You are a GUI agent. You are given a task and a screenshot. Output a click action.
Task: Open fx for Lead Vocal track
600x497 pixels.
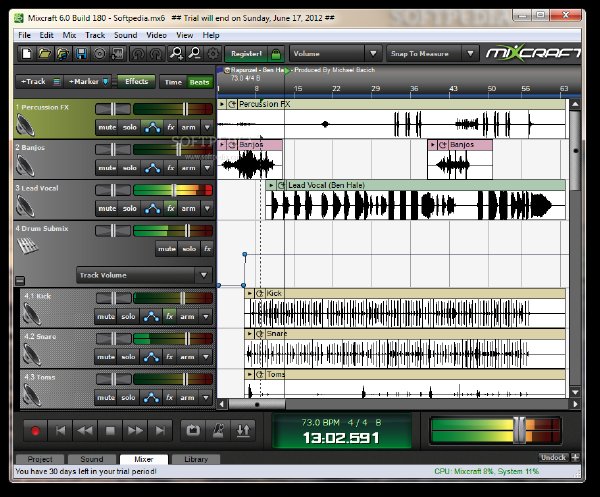click(171, 209)
